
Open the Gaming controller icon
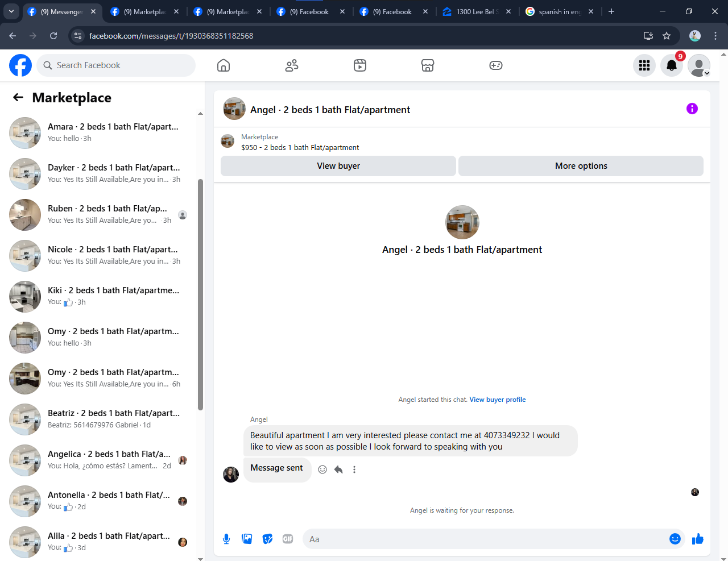click(496, 65)
